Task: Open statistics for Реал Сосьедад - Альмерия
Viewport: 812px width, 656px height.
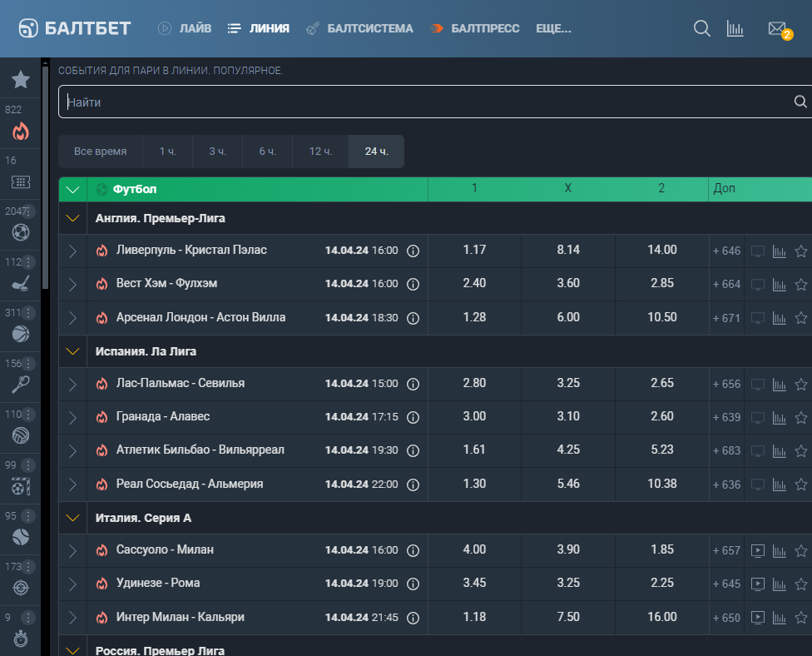Action: pyautogui.click(x=779, y=485)
